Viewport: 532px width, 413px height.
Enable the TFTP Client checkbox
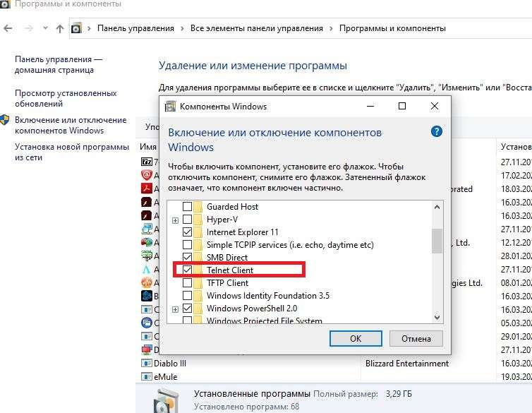[187, 282]
